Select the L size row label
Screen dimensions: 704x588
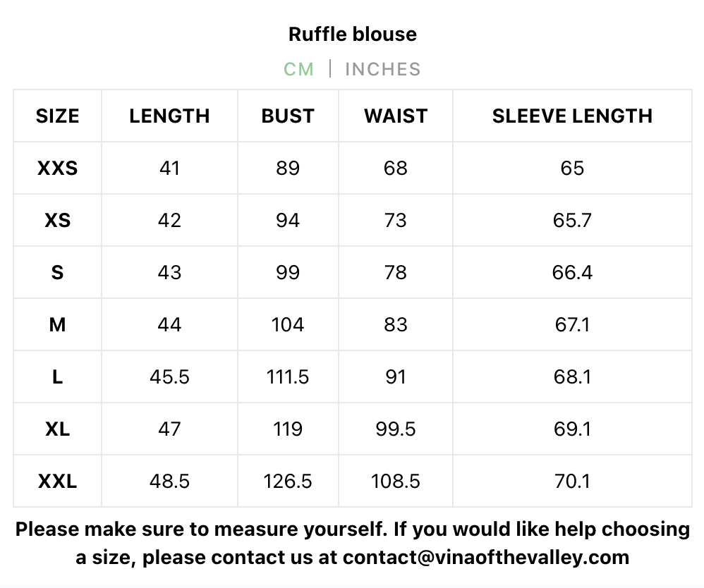pyautogui.click(x=57, y=377)
